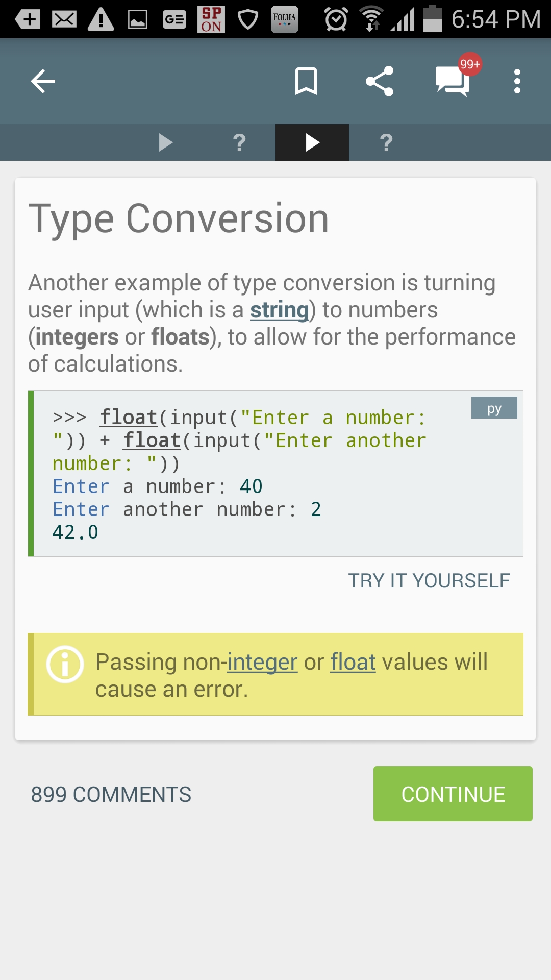Open the discussion comments icon with 99+ badge
The width and height of the screenshot is (551, 980).
tap(453, 82)
